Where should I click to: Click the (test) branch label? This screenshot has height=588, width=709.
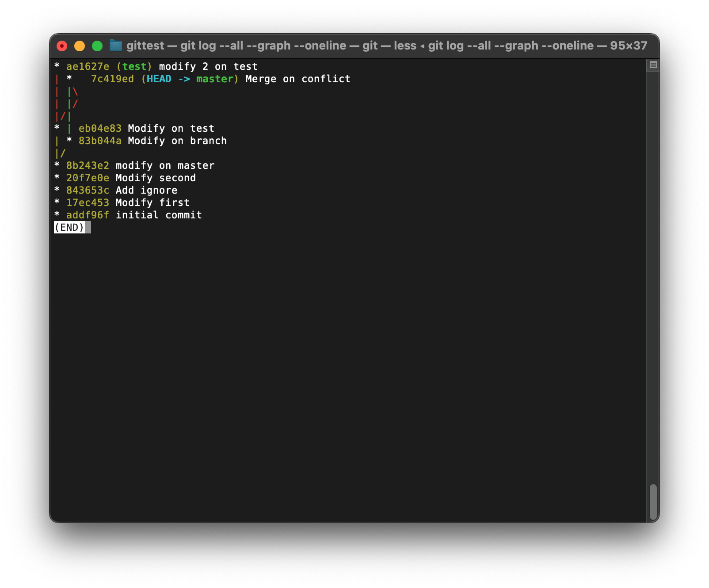coord(134,66)
